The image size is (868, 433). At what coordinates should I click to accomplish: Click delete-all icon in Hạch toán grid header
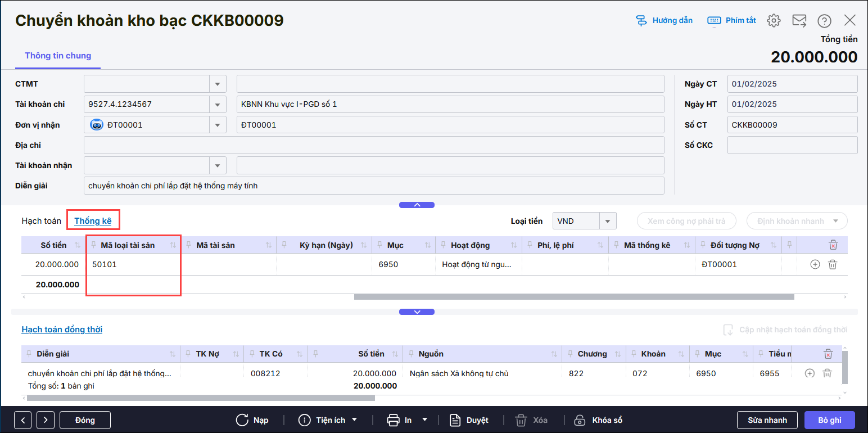833,245
